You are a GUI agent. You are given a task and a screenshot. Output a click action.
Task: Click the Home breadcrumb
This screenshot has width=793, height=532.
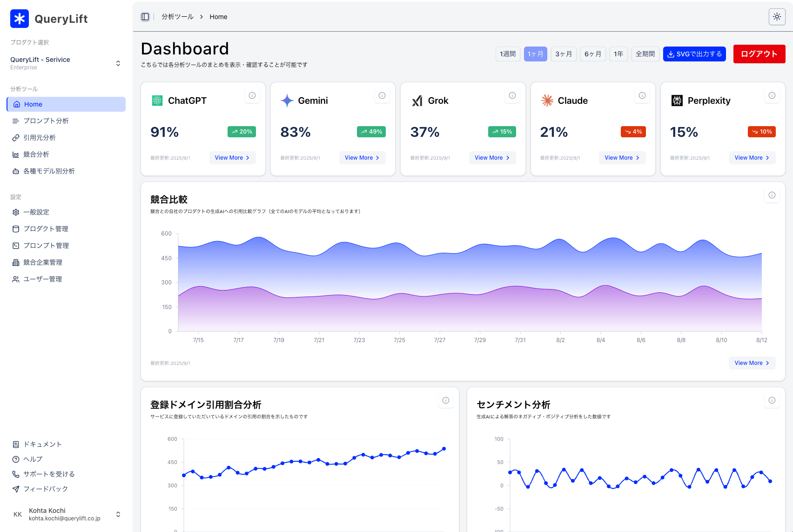coord(218,17)
